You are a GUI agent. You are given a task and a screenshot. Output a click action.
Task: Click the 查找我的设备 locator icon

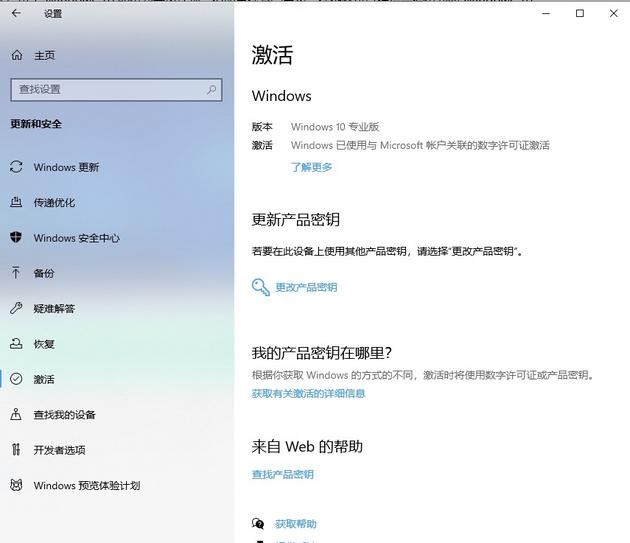click(16, 414)
